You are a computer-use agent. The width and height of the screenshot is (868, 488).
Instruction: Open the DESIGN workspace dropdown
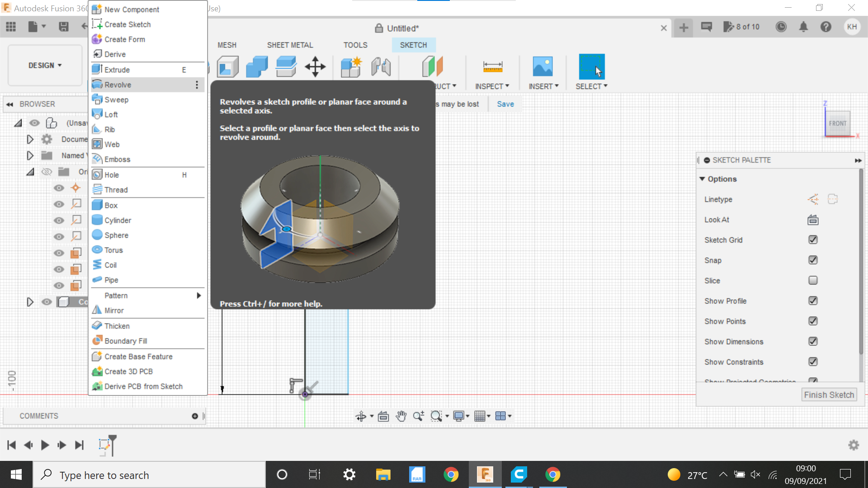tap(45, 66)
